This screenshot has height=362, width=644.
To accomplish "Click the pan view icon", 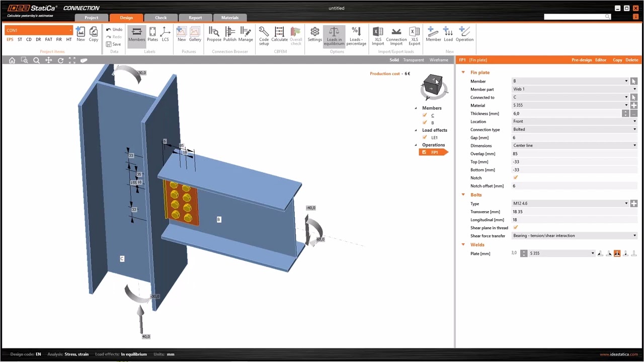I will [48, 60].
